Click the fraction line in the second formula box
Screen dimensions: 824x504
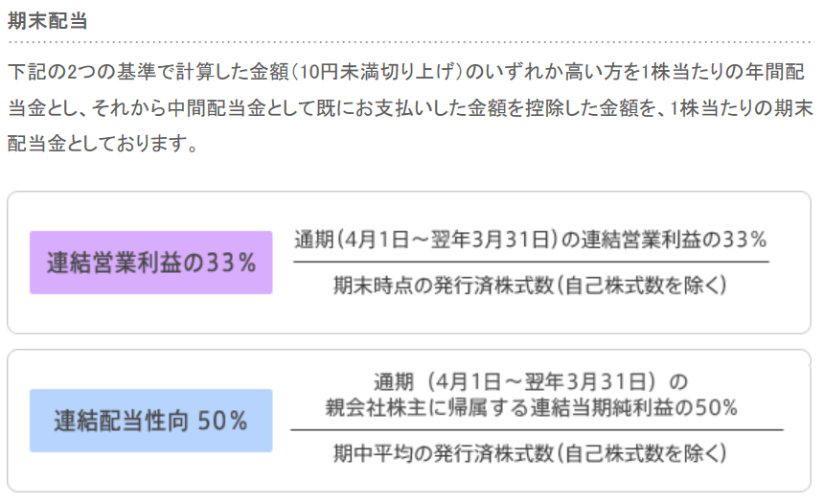pos(537,430)
